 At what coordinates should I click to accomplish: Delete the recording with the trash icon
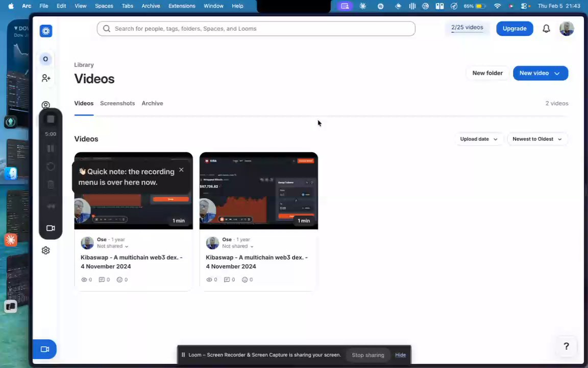point(51,185)
